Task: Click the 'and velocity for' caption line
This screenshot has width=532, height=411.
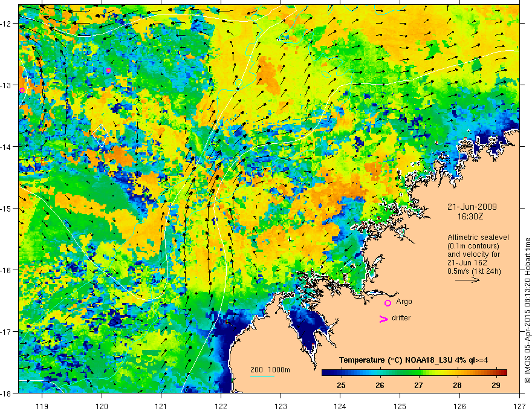Action: click(x=473, y=254)
